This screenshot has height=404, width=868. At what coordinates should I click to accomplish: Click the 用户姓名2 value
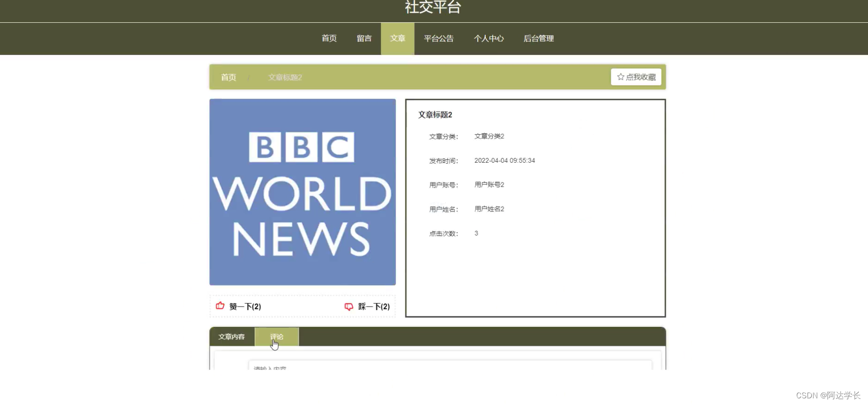tap(489, 209)
